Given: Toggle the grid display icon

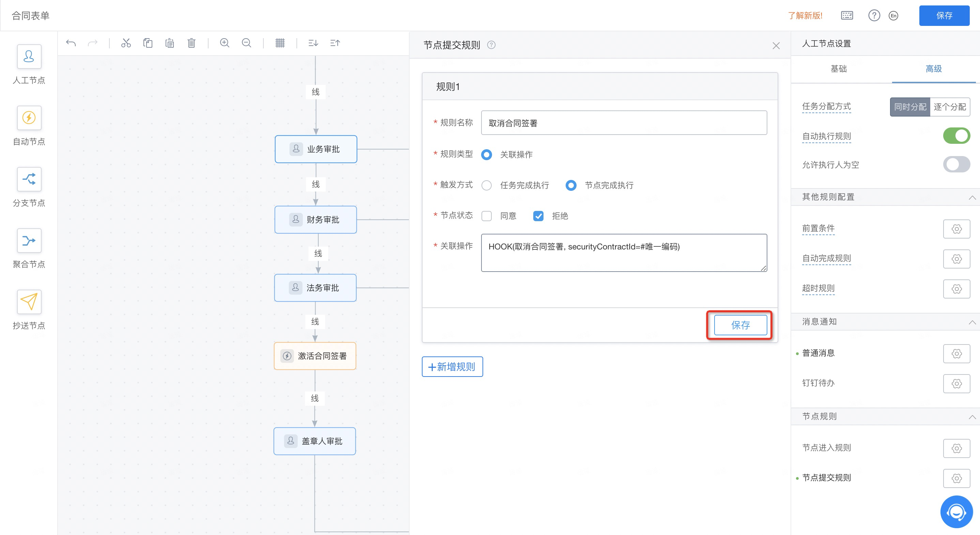Looking at the screenshot, I should (x=280, y=43).
